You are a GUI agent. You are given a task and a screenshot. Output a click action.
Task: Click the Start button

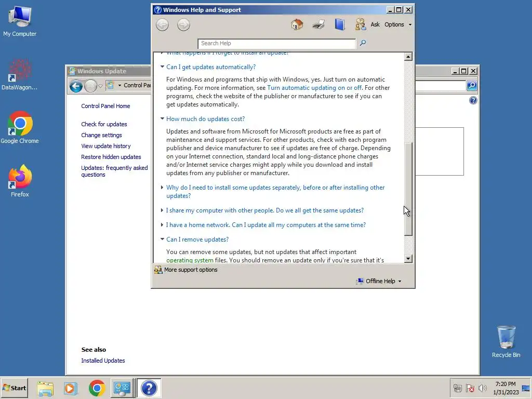[x=14, y=388]
